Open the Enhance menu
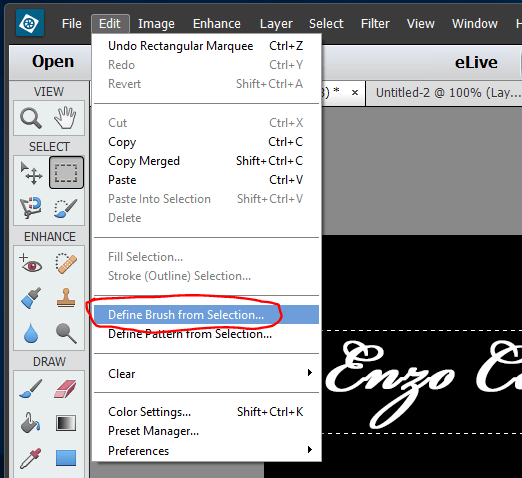Screen dimensions: 522x478 tap(217, 24)
